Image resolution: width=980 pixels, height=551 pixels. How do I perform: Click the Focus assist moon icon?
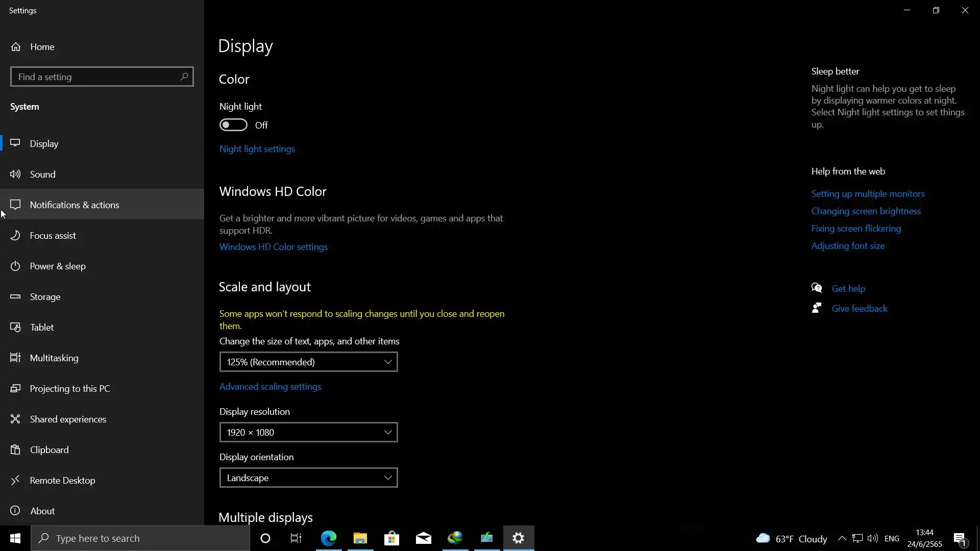point(15,235)
